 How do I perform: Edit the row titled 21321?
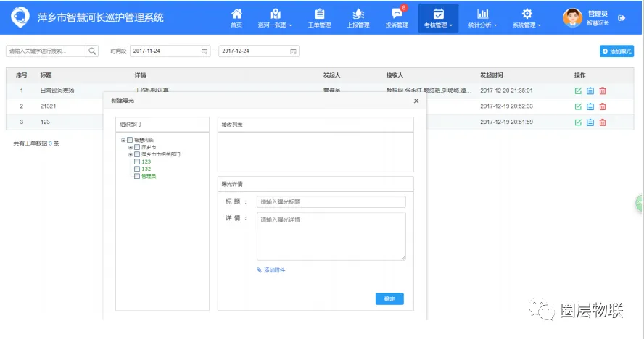pyautogui.click(x=578, y=106)
